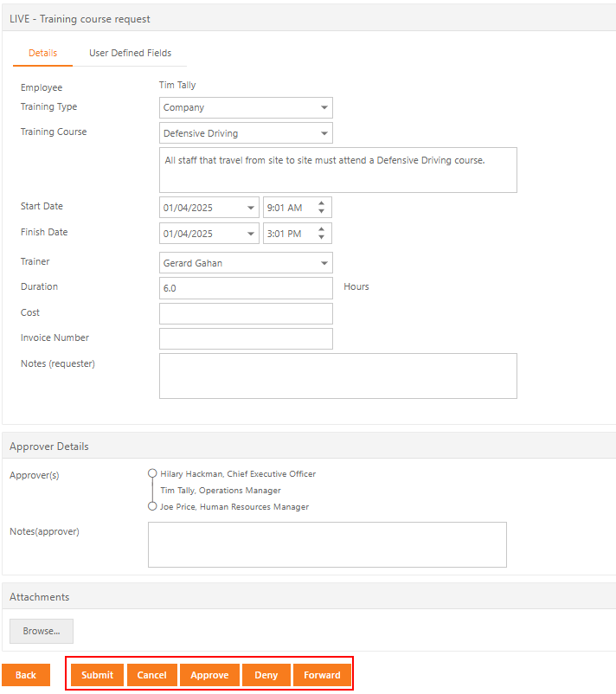616x694 pixels.
Task: Approve the training course request
Action: coord(209,675)
